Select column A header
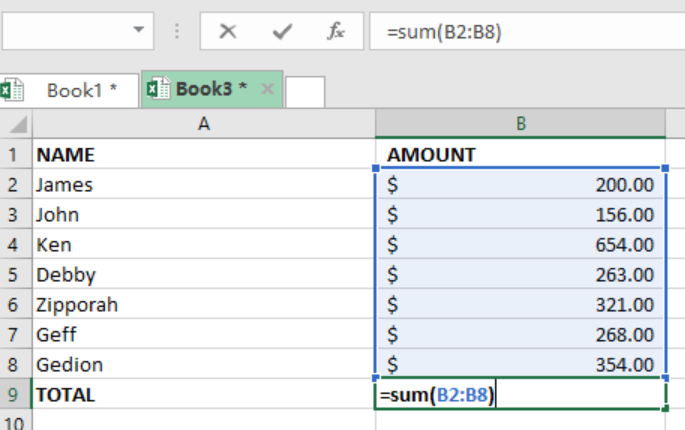Screen dimensions: 685x430 pos(204,124)
